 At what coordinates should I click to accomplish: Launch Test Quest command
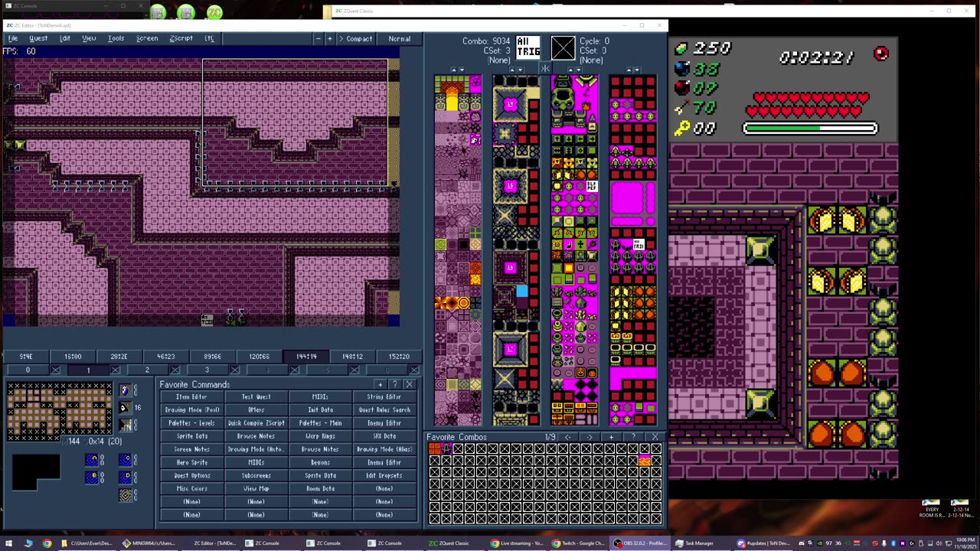pos(256,397)
